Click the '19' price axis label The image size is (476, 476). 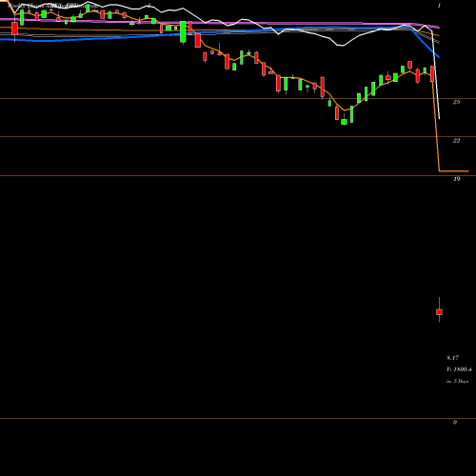(x=456, y=179)
